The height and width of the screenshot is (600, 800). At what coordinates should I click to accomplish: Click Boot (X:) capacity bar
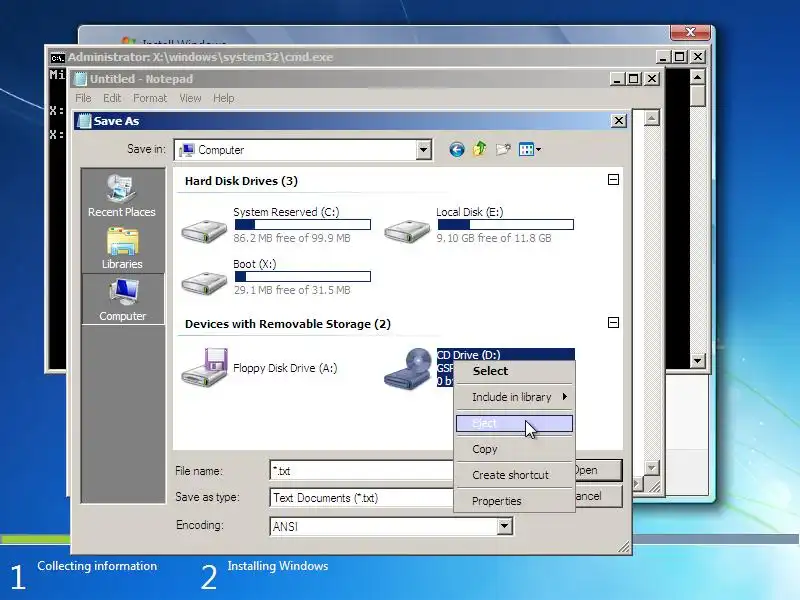(x=303, y=277)
